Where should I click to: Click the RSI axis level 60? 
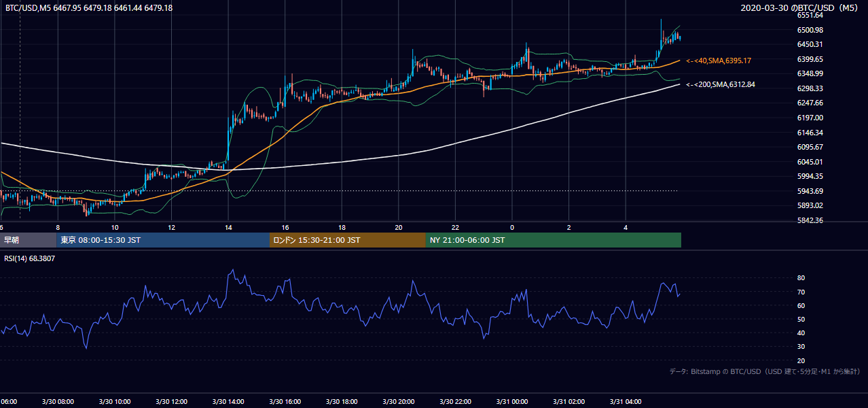click(x=801, y=305)
